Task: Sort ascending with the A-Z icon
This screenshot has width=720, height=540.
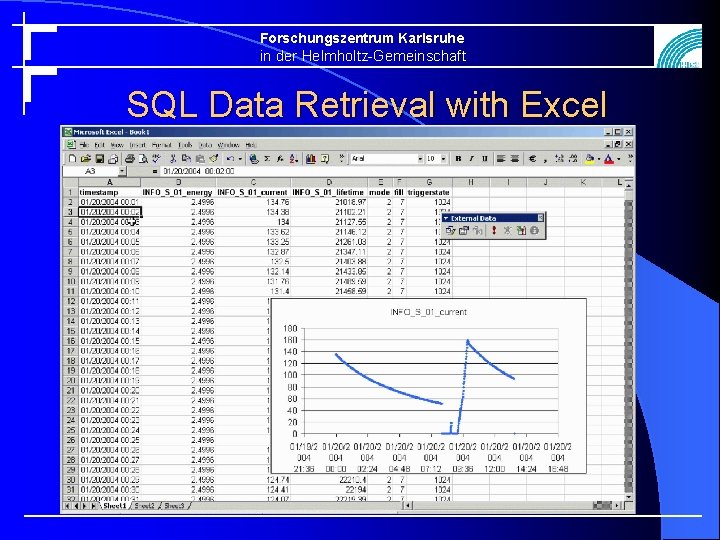Action: 294,159
